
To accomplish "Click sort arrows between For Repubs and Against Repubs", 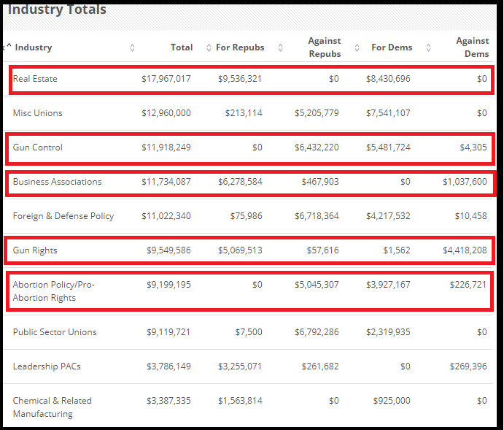I will 280,47.
